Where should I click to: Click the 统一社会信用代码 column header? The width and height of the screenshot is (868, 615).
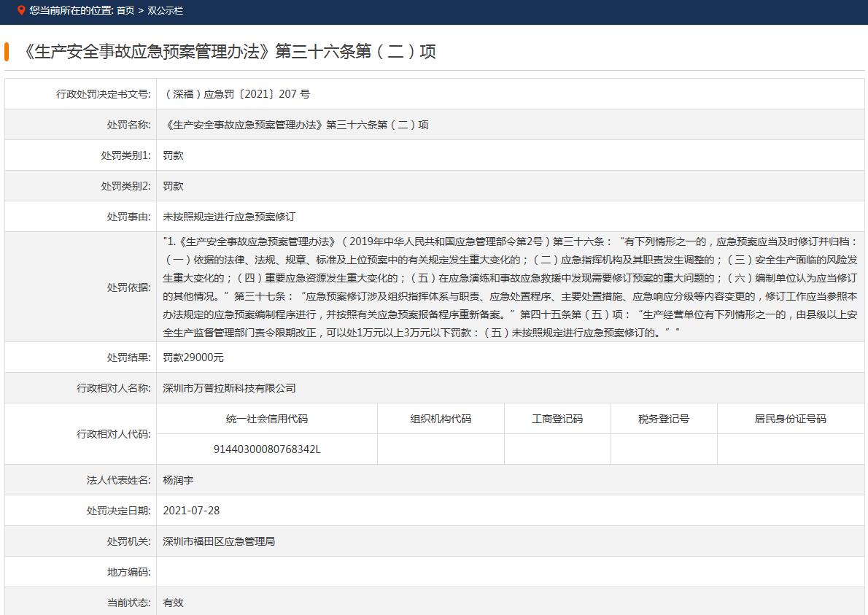(x=267, y=419)
